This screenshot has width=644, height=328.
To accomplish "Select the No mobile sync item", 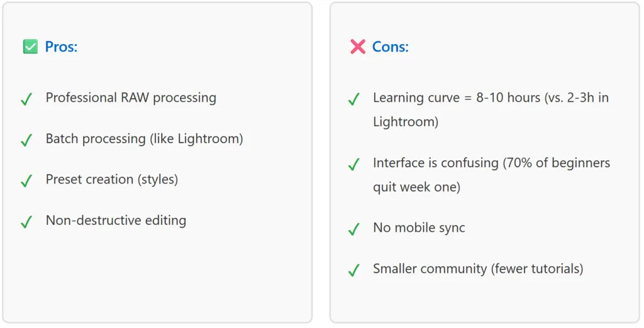I will [x=419, y=228].
